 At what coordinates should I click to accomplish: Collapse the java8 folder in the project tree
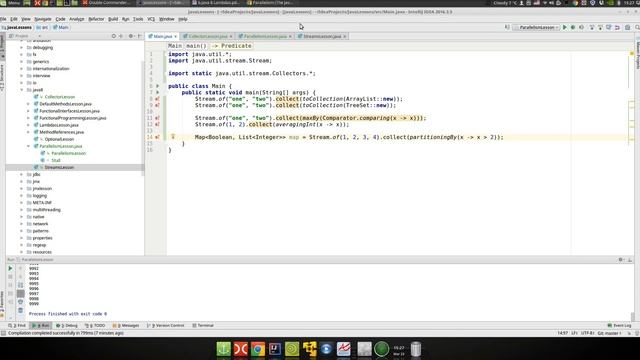coord(22,90)
